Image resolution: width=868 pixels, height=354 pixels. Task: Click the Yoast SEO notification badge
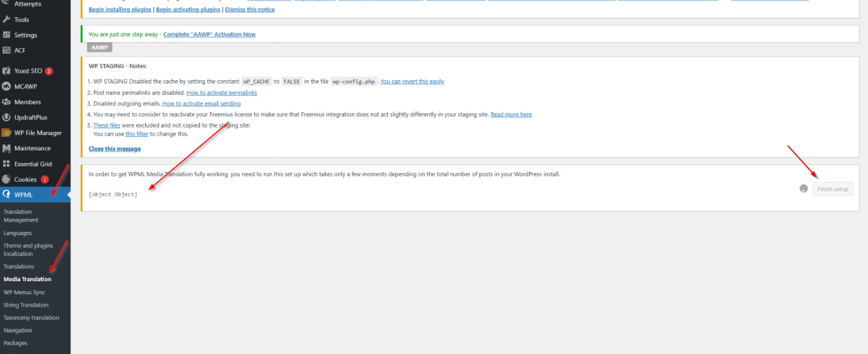(x=49, y=71)
